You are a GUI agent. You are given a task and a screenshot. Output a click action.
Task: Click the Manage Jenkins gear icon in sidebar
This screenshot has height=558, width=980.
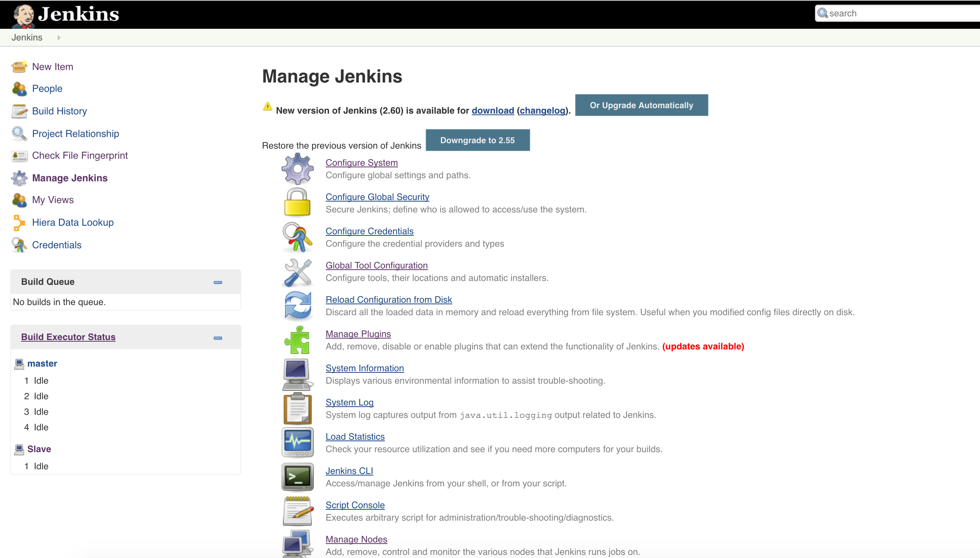pos(19,178)
